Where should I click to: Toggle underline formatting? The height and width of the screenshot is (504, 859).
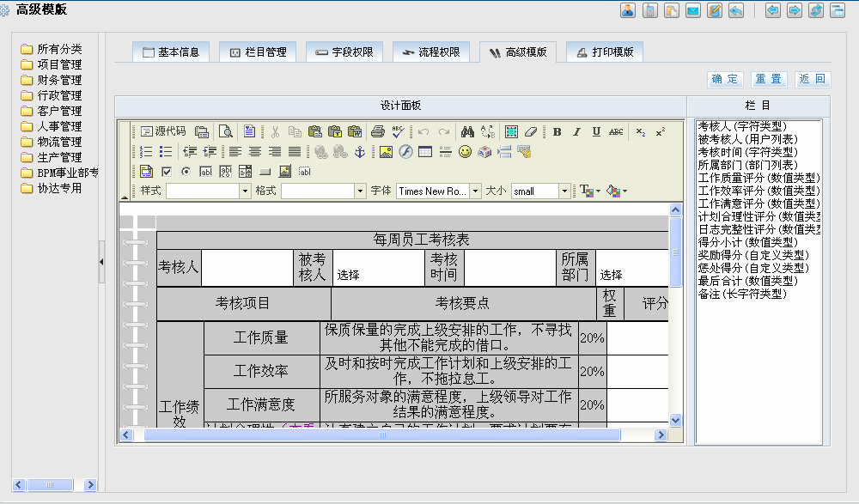(x=596, y=131)
